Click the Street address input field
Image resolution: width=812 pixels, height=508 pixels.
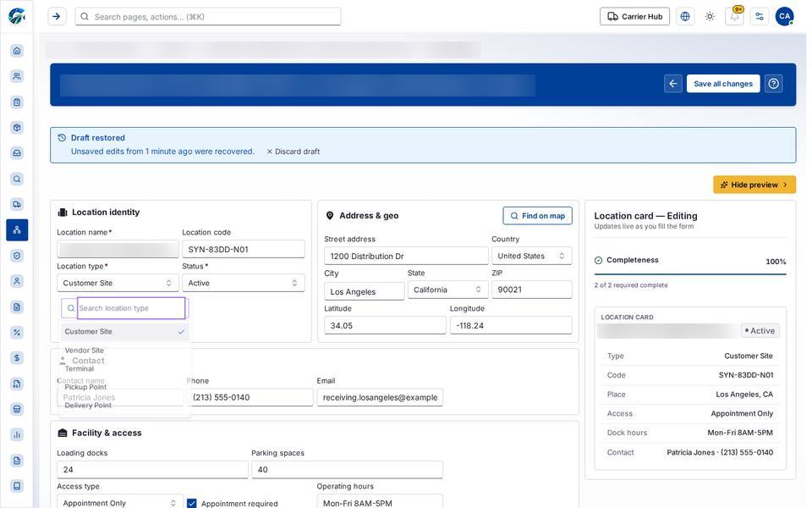406,256
